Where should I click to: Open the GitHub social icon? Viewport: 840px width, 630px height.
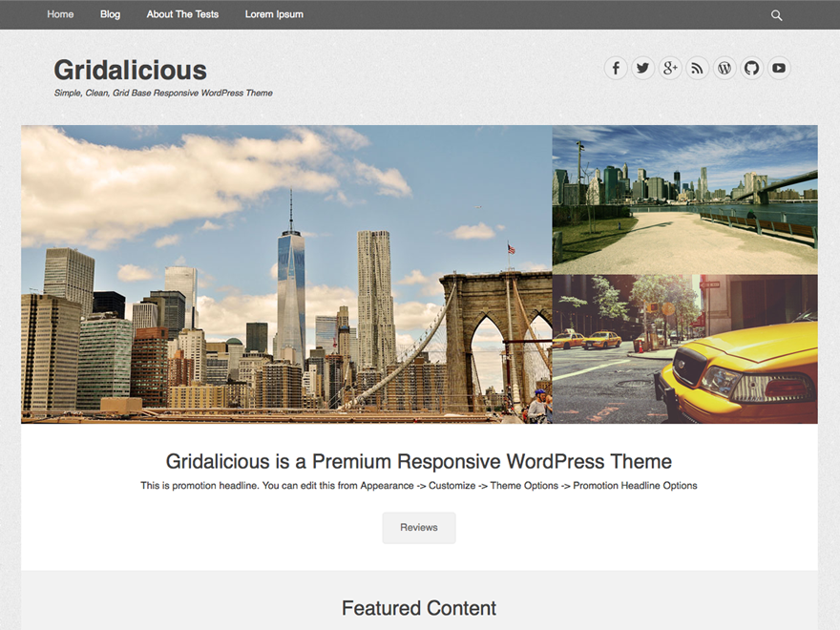click(751, 68)
